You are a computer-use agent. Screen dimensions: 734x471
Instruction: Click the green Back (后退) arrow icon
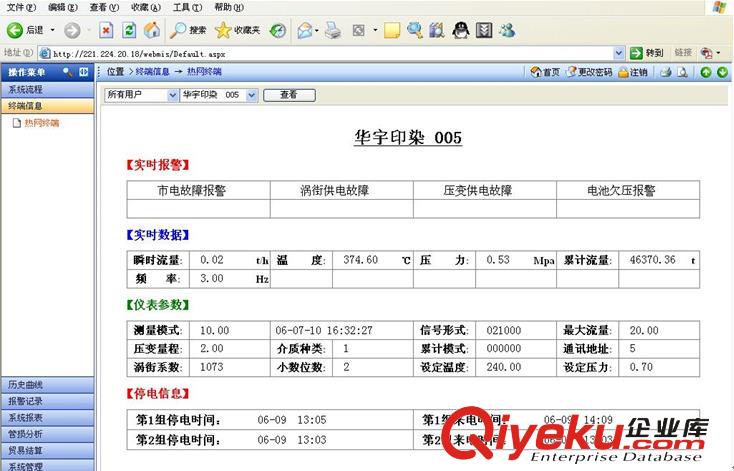[x=15, y=30]
